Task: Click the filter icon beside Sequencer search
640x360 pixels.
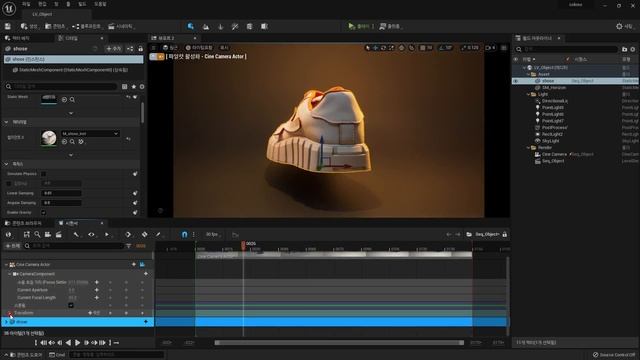Action: tap(129, 246)
